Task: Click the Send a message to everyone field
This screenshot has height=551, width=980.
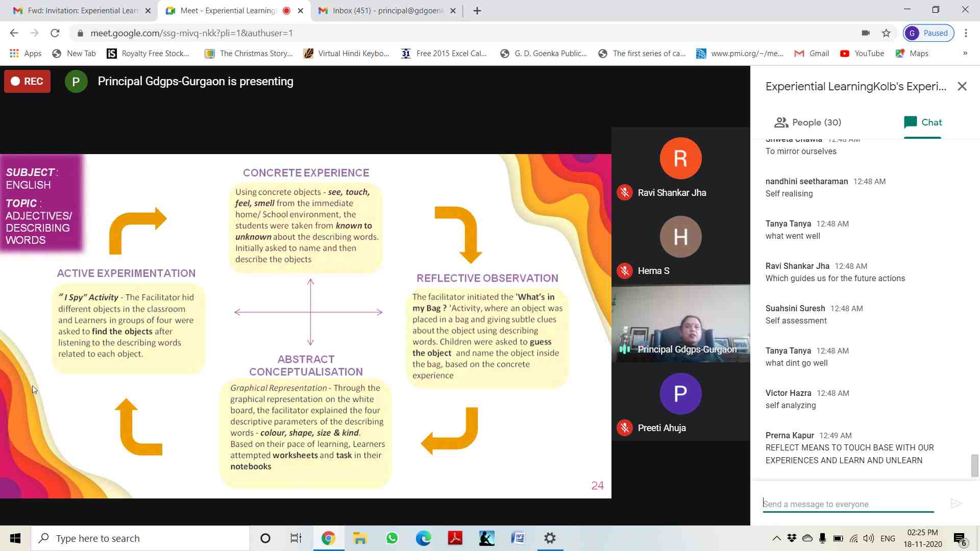Action: coord(848,504)
